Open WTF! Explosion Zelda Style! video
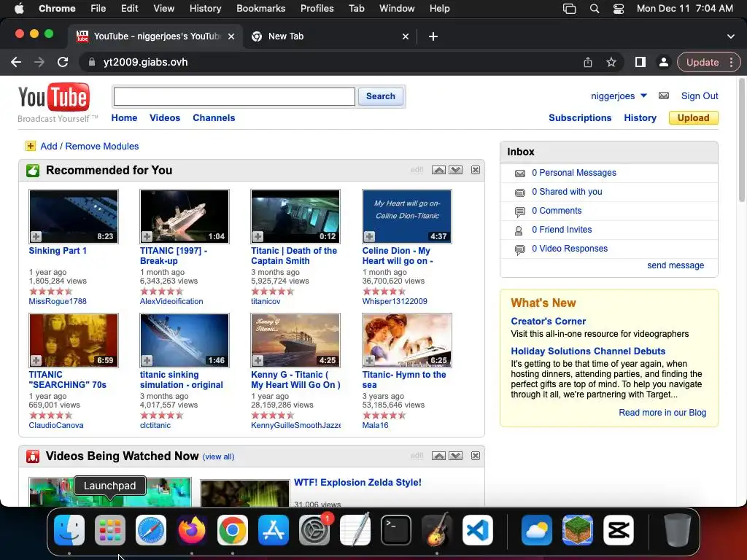The image size is (747, 560). point(357,482)
